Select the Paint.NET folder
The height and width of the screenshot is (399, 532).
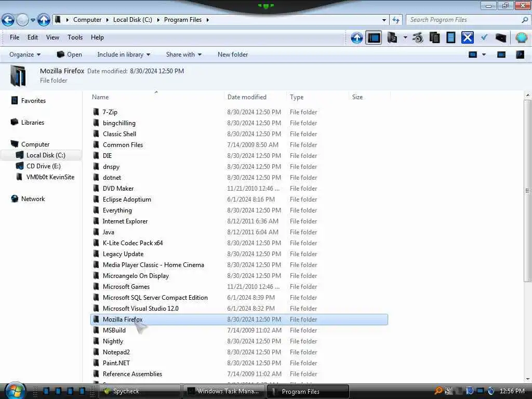[x=239, y=363]
